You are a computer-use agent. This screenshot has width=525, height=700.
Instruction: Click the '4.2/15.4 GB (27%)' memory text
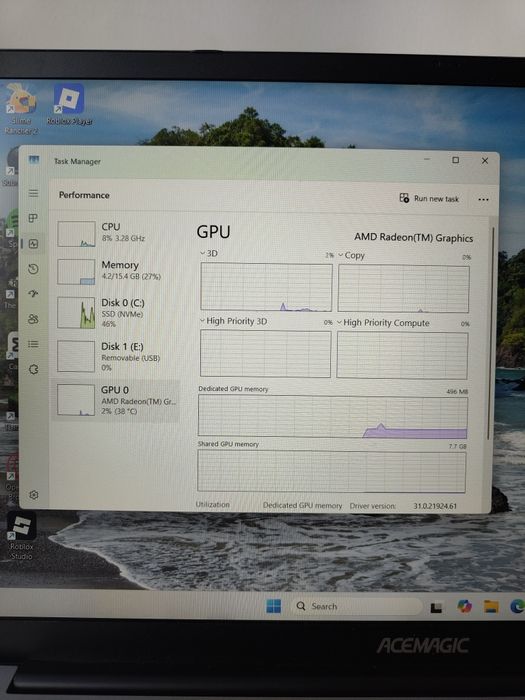pyautogui.click(x=131, y=276)
